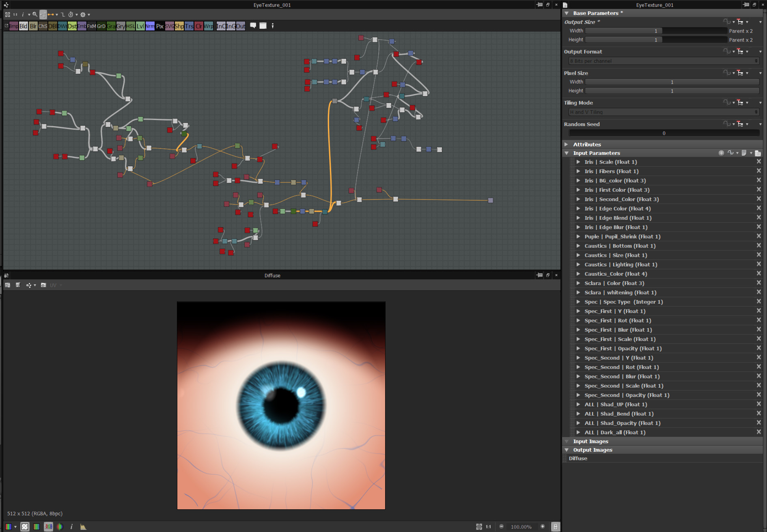
Task: Open the Output Format dropdown
Action: pyautogui.click(x=664, y=61)
